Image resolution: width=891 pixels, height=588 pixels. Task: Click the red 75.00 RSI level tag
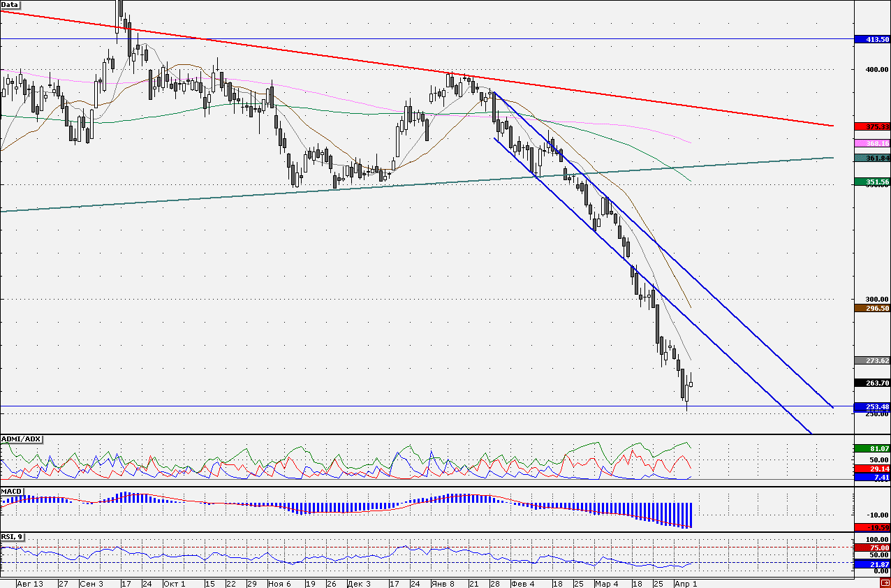[x=872, y=548]
